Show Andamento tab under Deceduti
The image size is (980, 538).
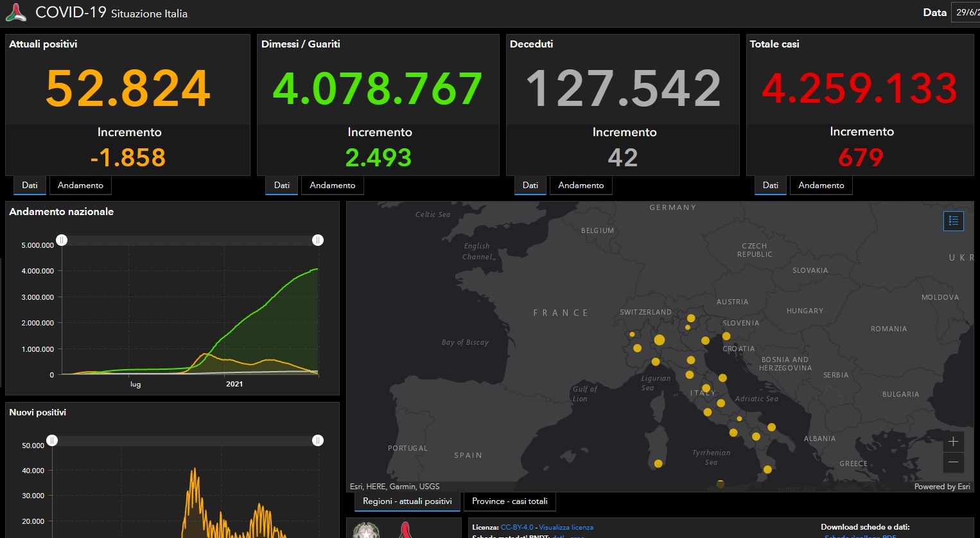(x=581, y=186)
